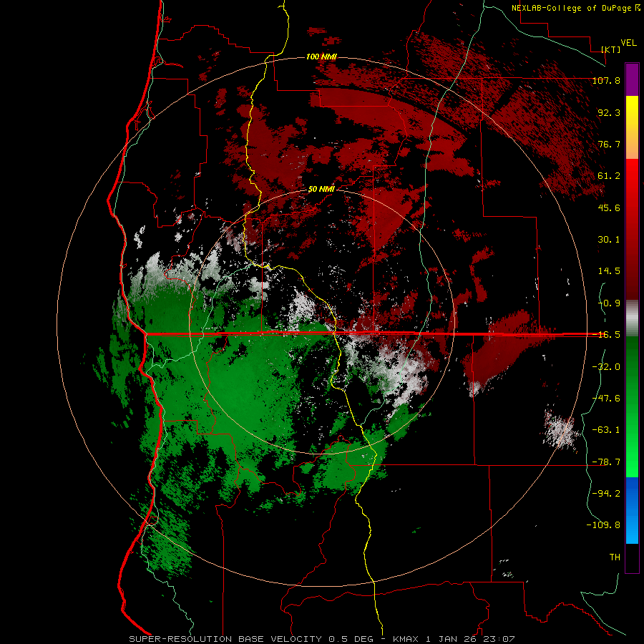Click the -16.5 scale value
The image size is (644, 644).
(x=606, y=335)
